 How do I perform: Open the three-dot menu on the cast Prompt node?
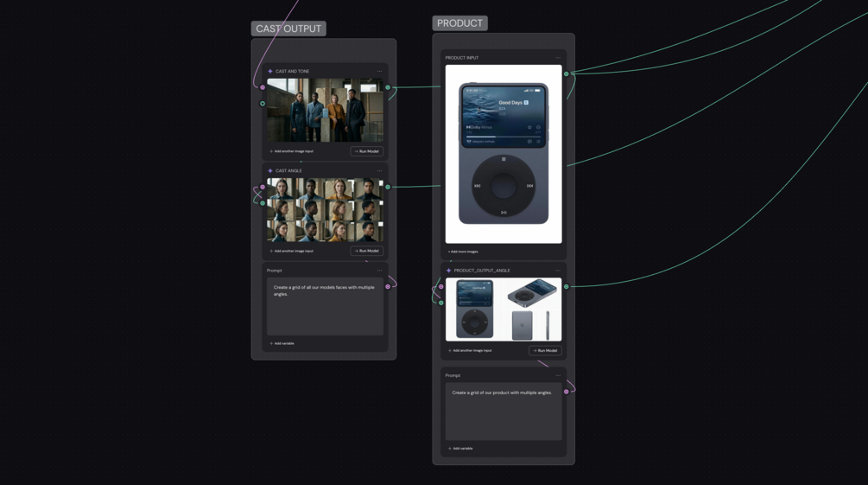[x=379, y=271]
